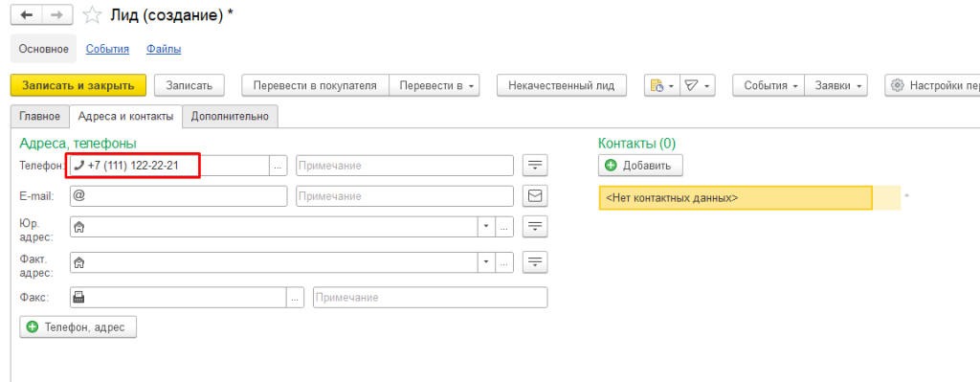Click the house icon in the Факт. адрес field

coord(78,262)
